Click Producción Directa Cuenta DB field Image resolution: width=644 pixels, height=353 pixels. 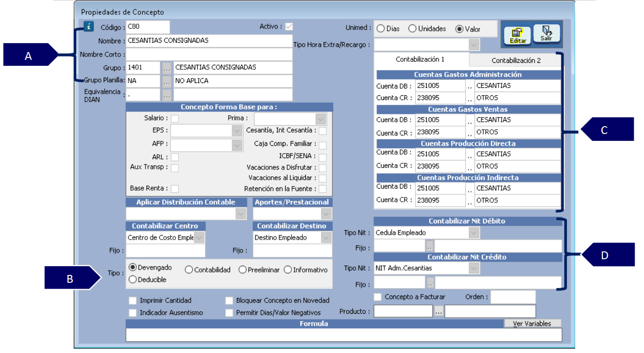click(x=440, y=154)
